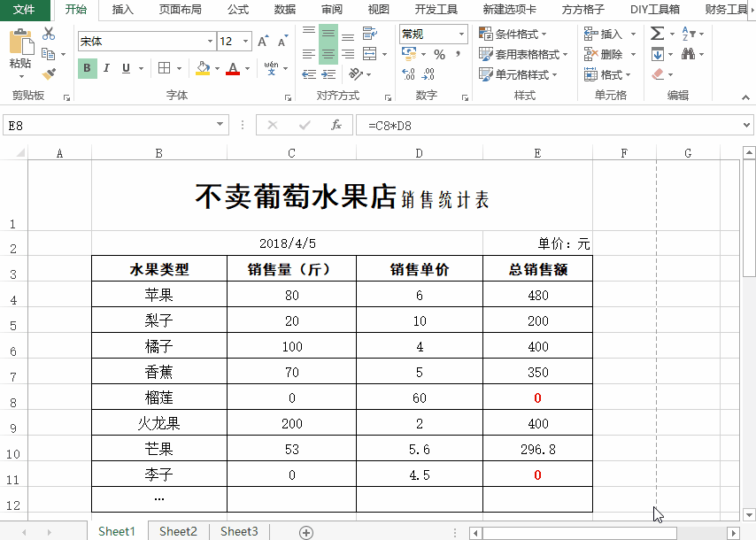756x540 pixels.
Task: Open the 套用表格格式 dropdown
Action: [x=523, y=54]
